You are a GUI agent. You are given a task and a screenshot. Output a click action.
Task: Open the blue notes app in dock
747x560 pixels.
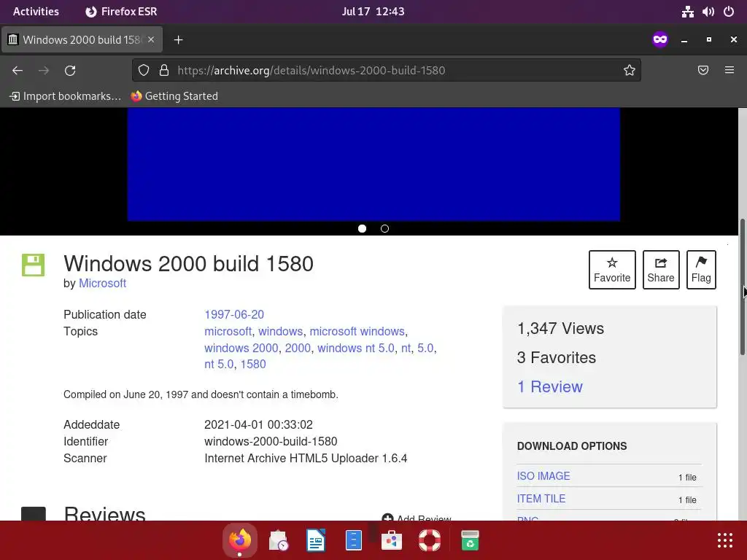click(354, 540)
